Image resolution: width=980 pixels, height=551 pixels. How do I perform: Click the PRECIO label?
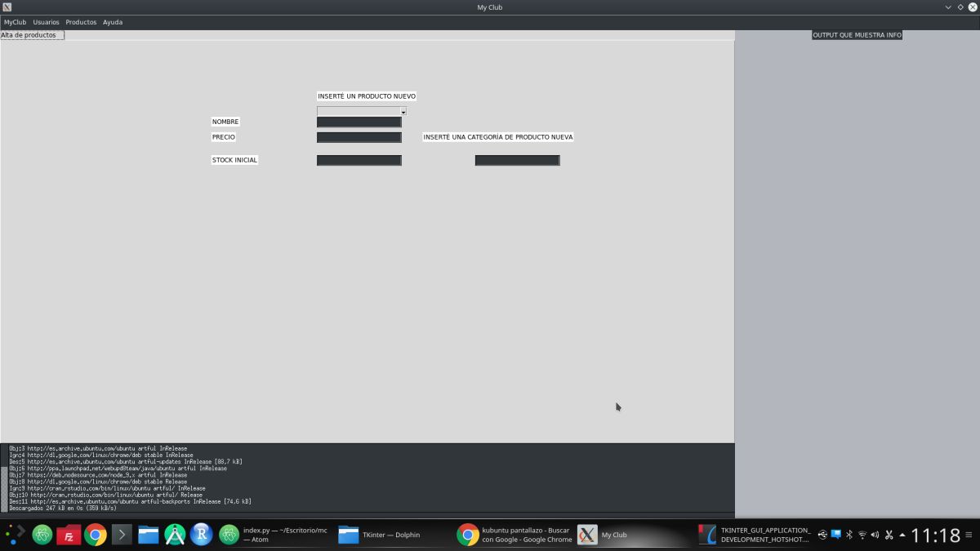[224, 137]
